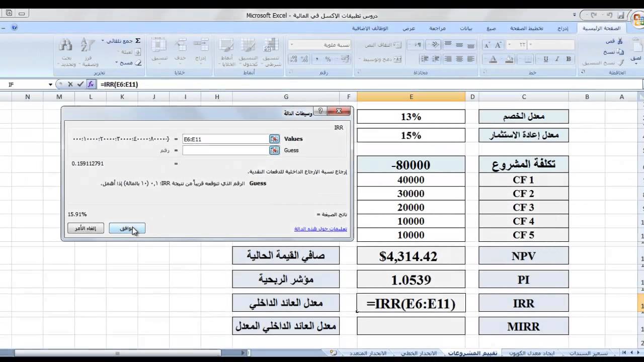The width and height of the screenshot is (644, 362).
Task: Toggle center text alignment
Action: coord(459,59)
